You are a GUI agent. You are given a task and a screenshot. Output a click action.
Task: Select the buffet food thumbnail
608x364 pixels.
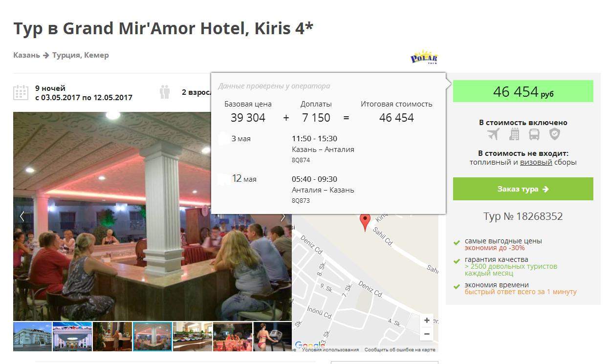tap(193, 336)
